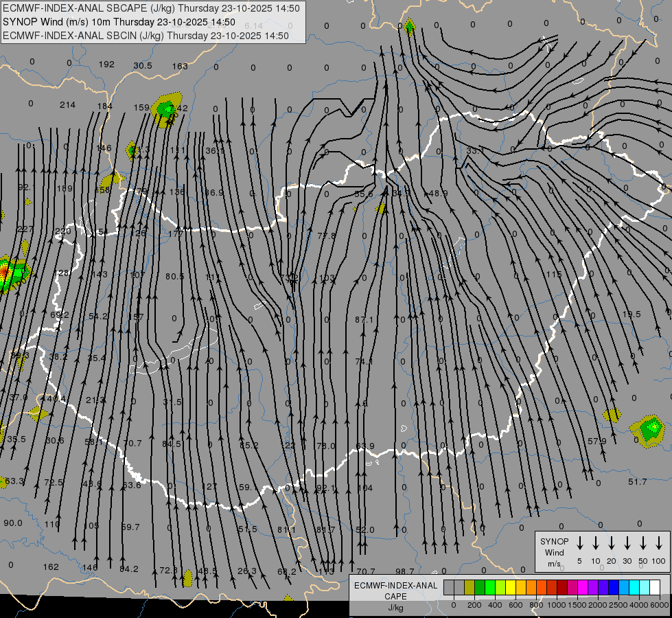Viewport: 672px width, 618px height.
Task: Click the map value 51.7
Action: tap(637, 482)
